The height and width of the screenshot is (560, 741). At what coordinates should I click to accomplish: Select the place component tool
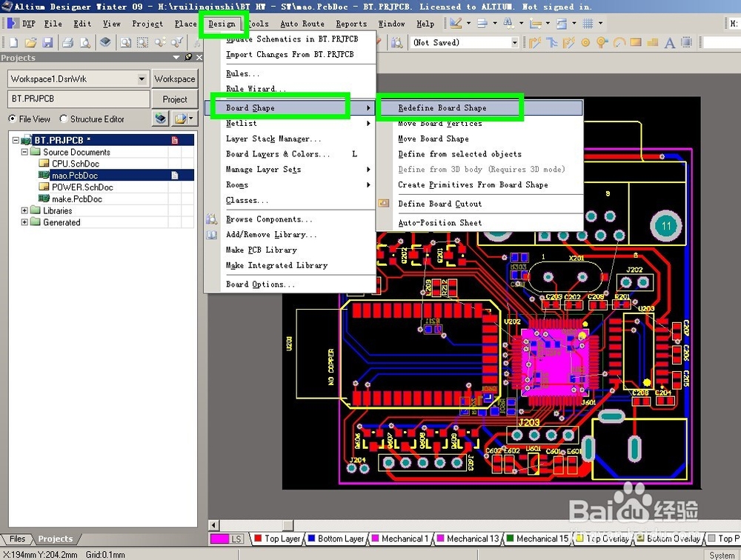687,42
